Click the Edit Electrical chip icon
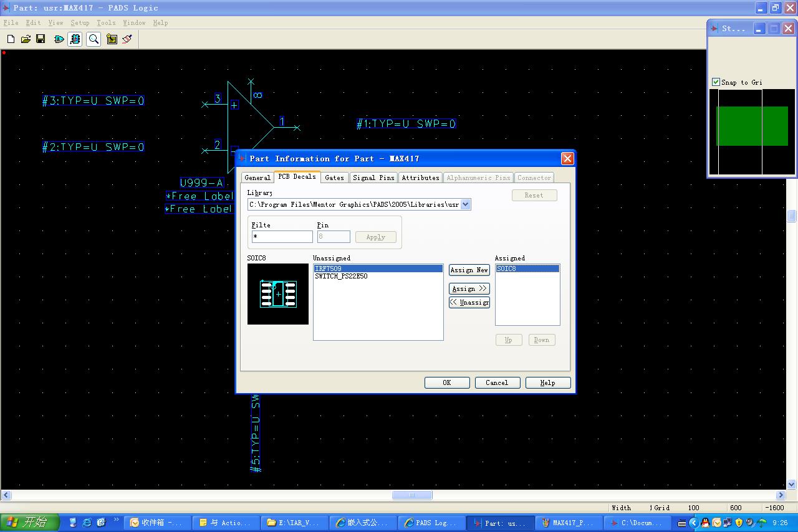Screen dimensions: 798x532 point(75,39)
